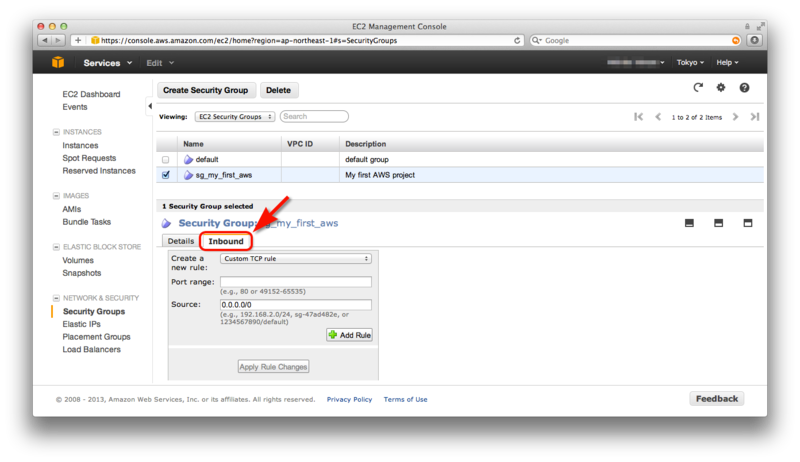
Task: Uncheck the sg_my_first_aws checkbox
Action: pos(165,175)
